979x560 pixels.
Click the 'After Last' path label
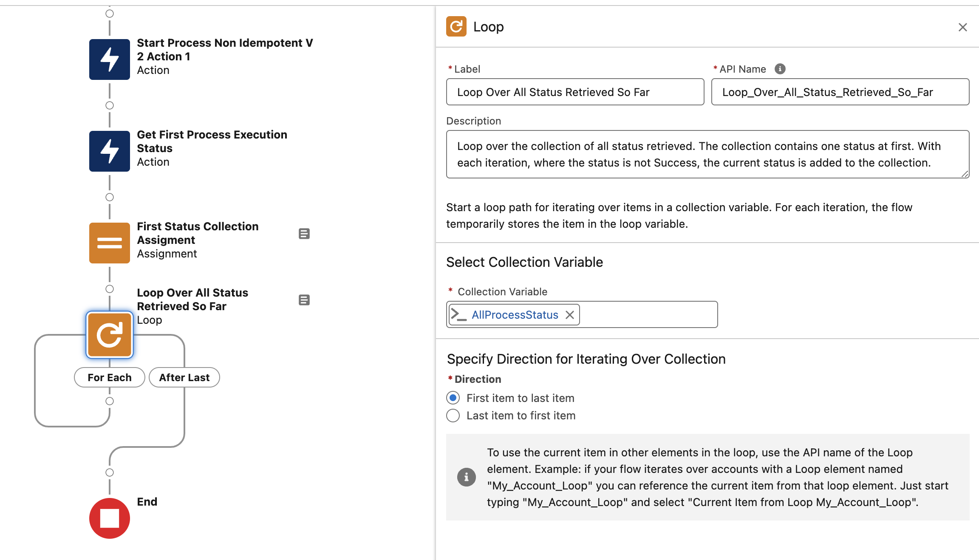[184, 377]
